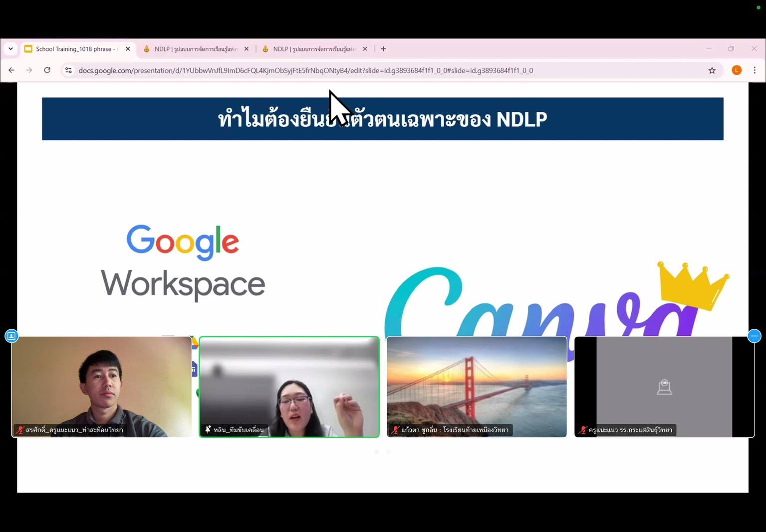This screenshot has width=766, height=532.
Task: Close the first NDLP tab
Action: point(246,49)
